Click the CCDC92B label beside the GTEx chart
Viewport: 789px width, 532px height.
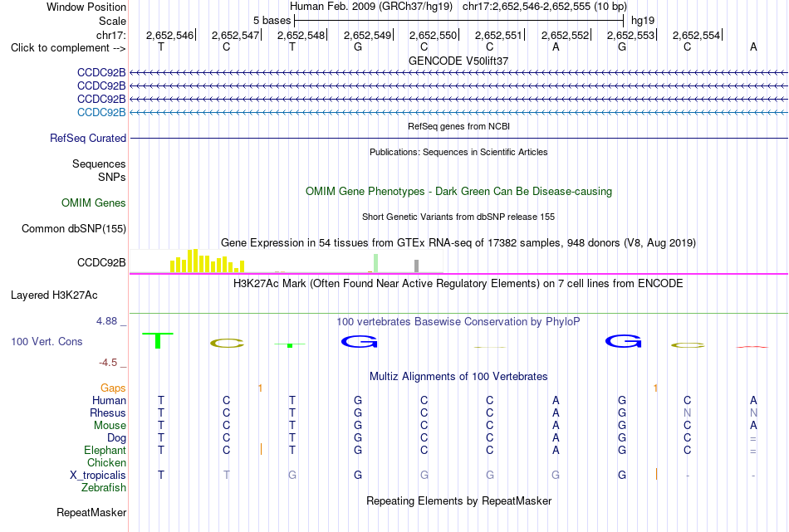pos(101,262)
